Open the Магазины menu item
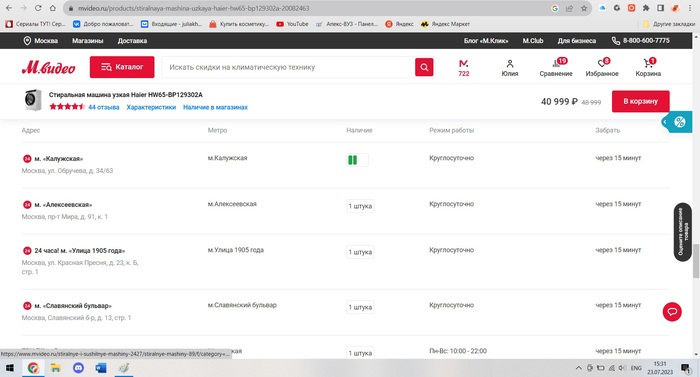 [88, 41]
